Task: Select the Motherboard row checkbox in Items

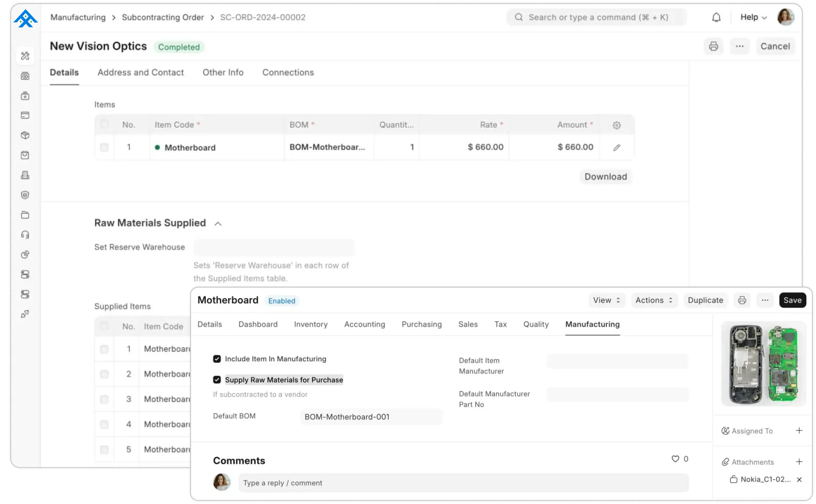Action: pos(104,147)
